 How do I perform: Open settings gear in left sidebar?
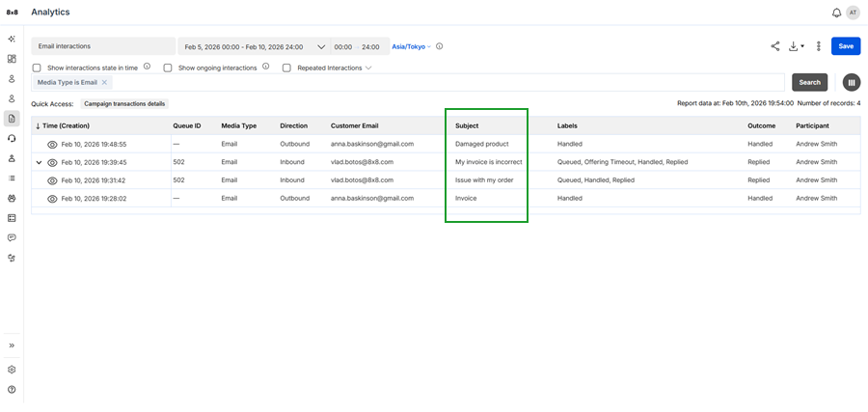click(x=12, y=370)
